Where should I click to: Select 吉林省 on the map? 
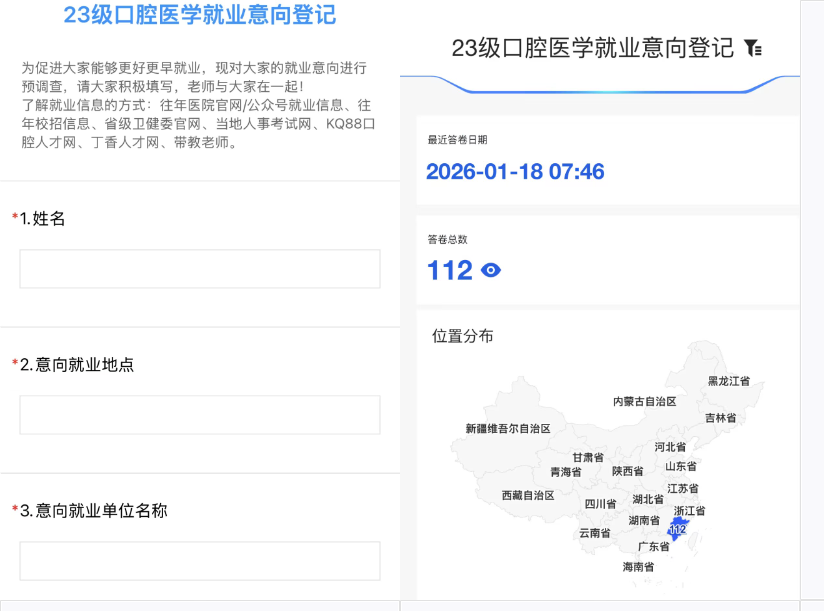[x=720, y=418]
